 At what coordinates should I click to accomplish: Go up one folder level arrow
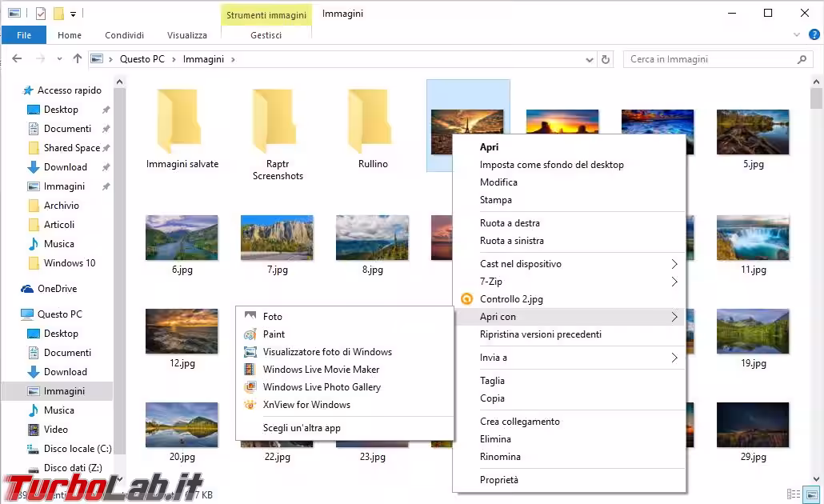coord(77,59)
